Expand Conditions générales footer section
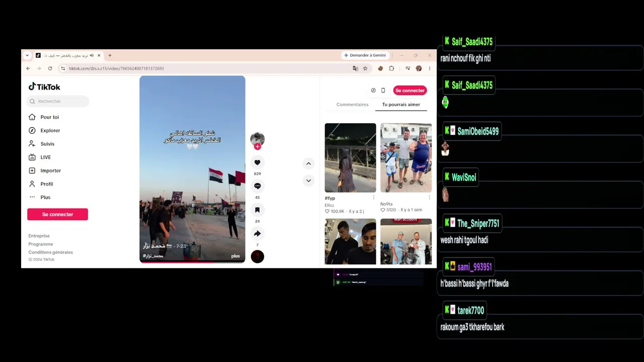 point(50,252)
